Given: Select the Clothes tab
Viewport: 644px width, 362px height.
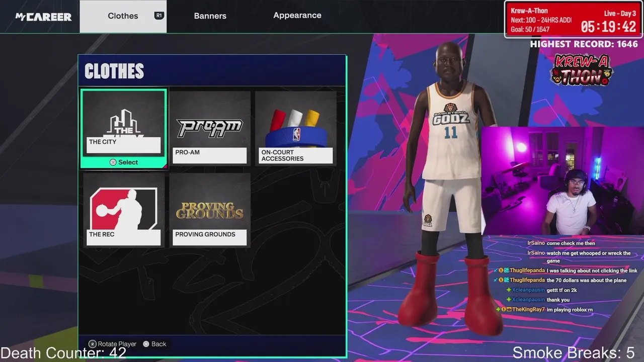Looking at the screenshot, I should click(123, 16).
